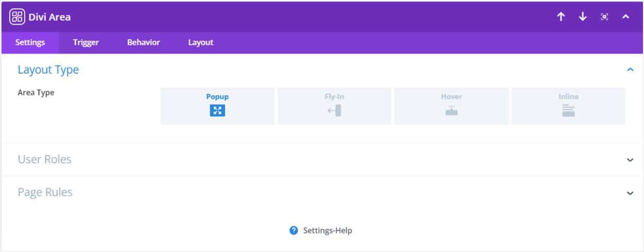The image size is (644, 252).
Task: Switch to the Trigger tab
Action: click(86, 43)
